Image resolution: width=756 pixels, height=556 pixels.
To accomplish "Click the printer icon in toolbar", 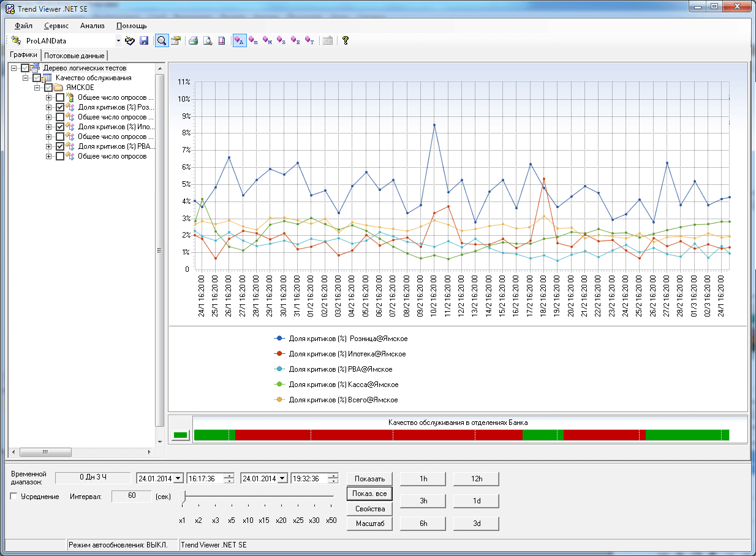I will (x=193, y=41).
